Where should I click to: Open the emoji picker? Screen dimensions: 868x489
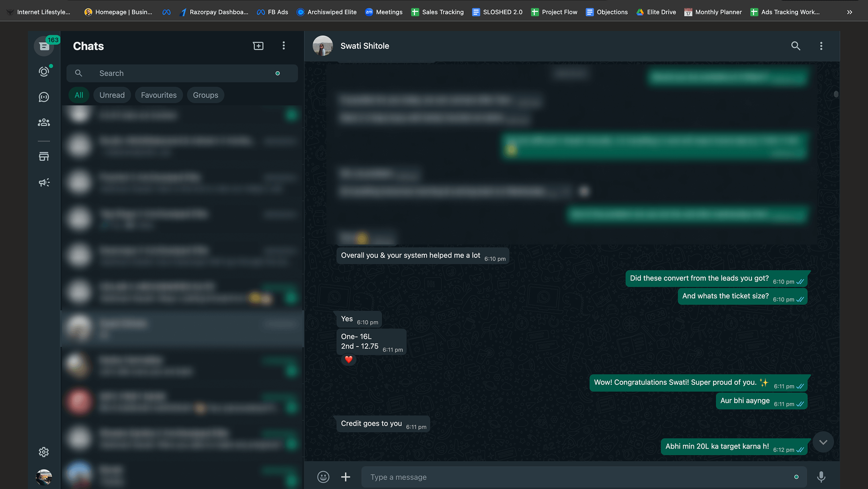(x=323, y=477)
